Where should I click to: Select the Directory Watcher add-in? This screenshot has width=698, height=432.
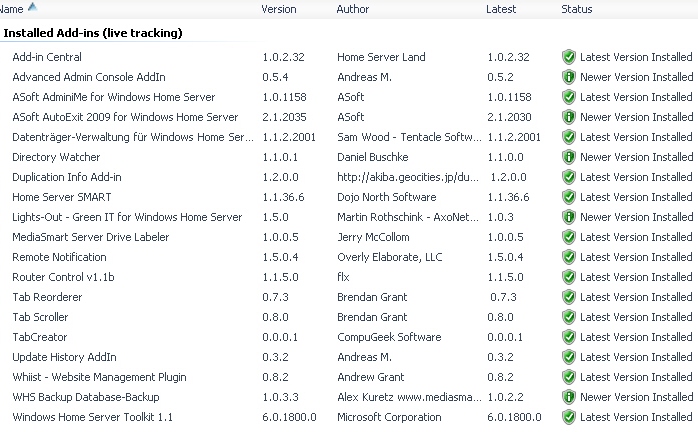[56, 157]
